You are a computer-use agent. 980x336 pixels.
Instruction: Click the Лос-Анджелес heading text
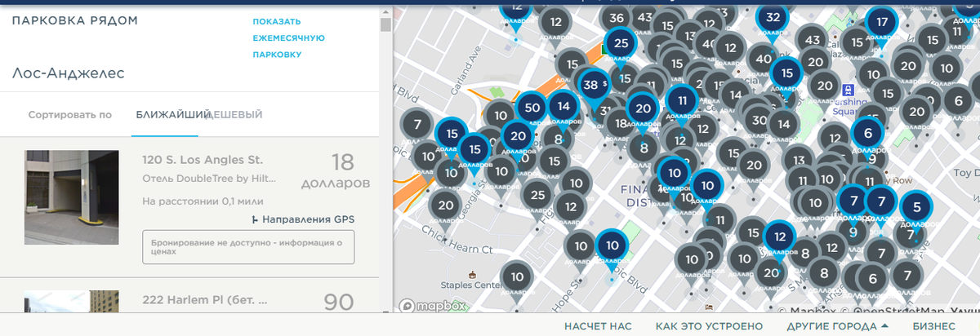pyautogui.click(x=68, y=73)
